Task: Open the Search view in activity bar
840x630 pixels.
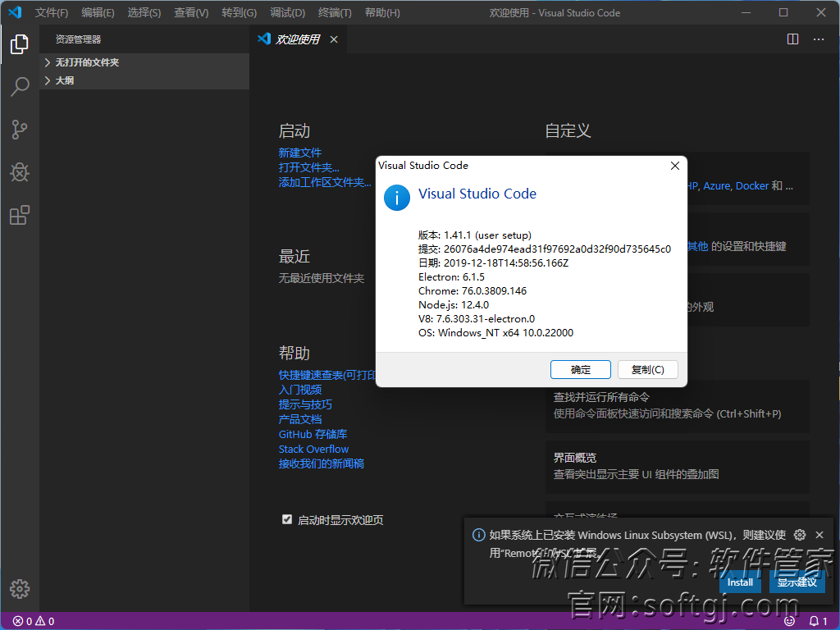Action: pos(20,86)
